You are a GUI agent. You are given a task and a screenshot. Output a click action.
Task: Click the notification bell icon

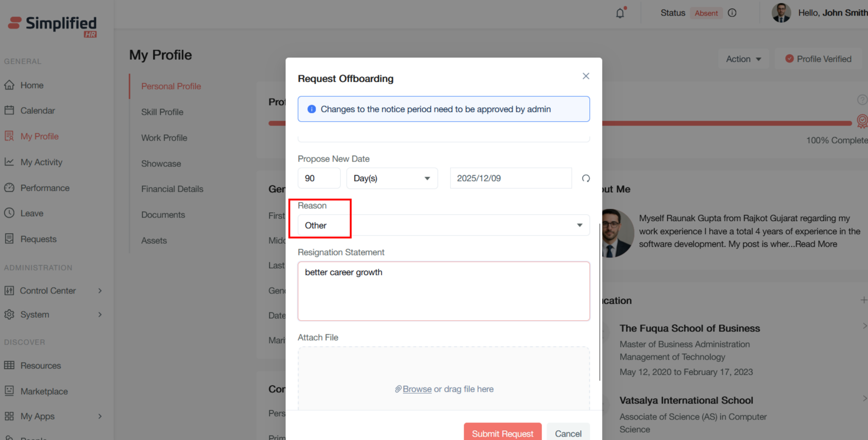tap(620, 13)
